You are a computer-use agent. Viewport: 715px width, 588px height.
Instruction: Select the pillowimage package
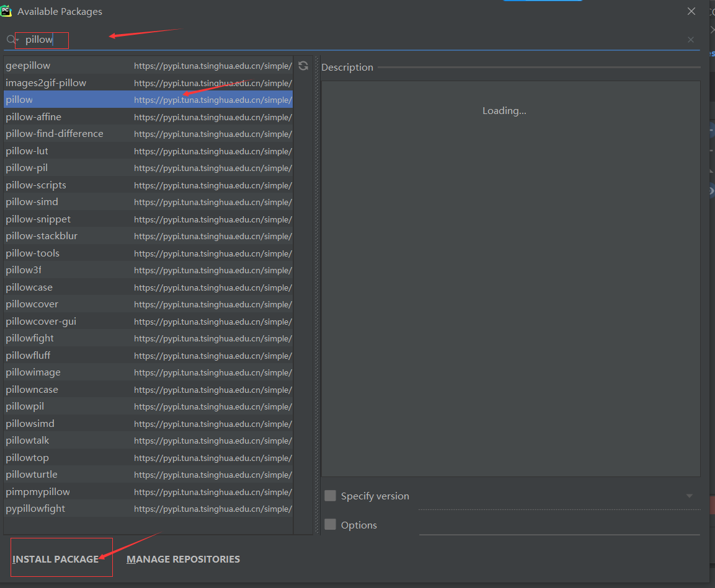pyautogui.click(x=148, y=372)
